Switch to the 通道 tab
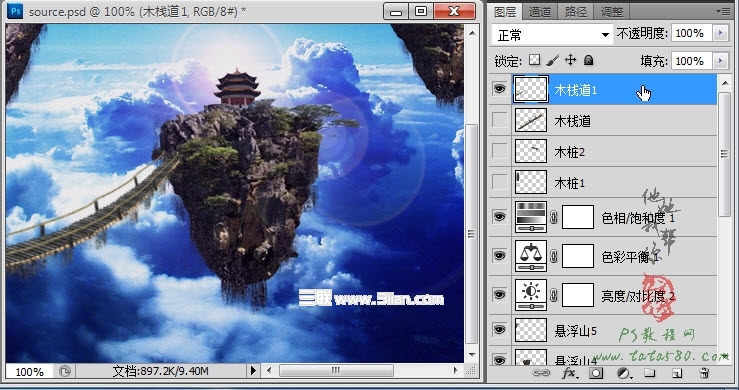739x390 pixels. point(540,11)
